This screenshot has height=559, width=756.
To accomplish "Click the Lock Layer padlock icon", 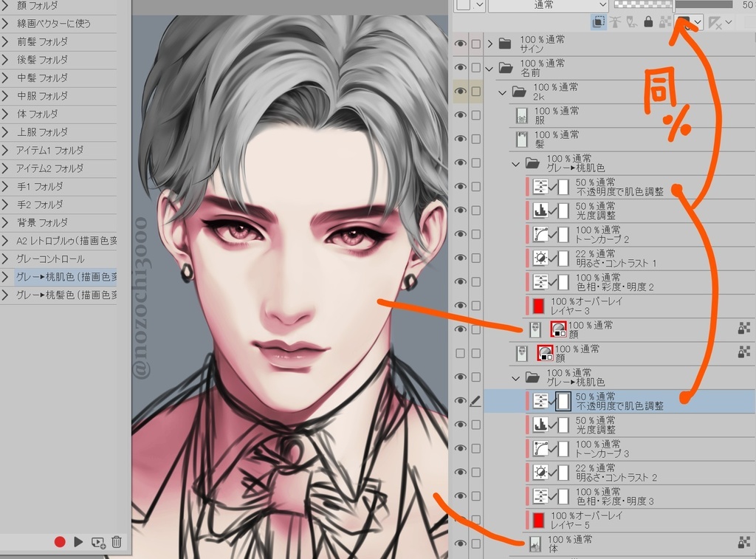I will (x=648, y=21).
